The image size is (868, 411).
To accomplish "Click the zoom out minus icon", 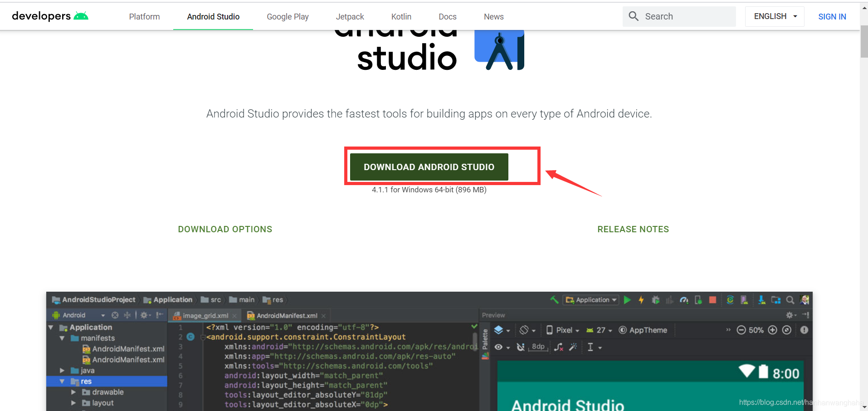I will [x=741, y=330].
